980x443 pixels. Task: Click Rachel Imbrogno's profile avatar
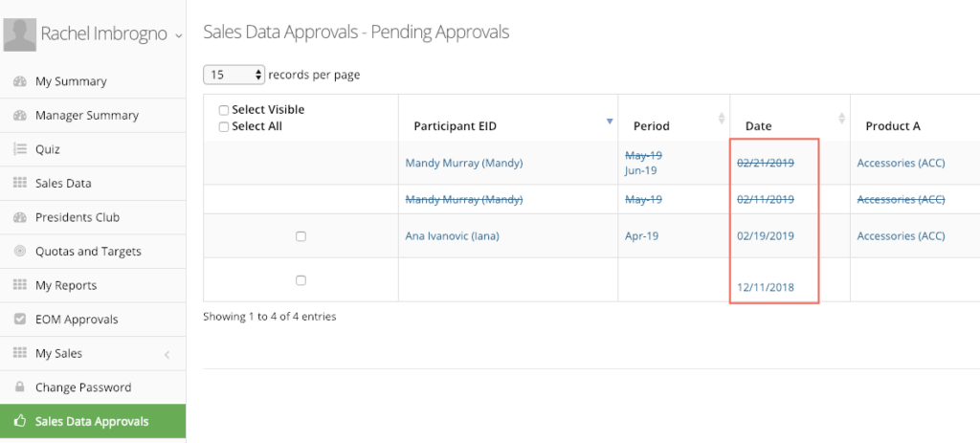pyautogui.click(x=19, y=35)
